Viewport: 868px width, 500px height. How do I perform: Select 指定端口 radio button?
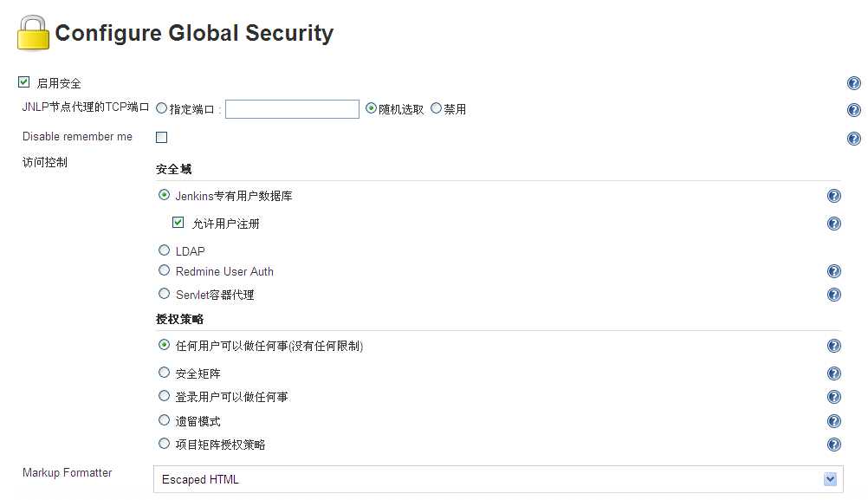(x=161, y=108)
